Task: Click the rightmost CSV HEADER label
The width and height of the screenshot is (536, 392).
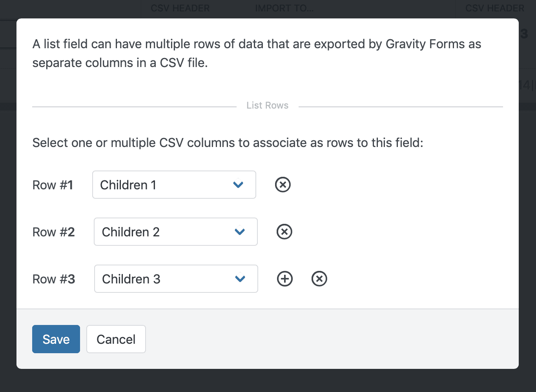Action: pos(494,8)
